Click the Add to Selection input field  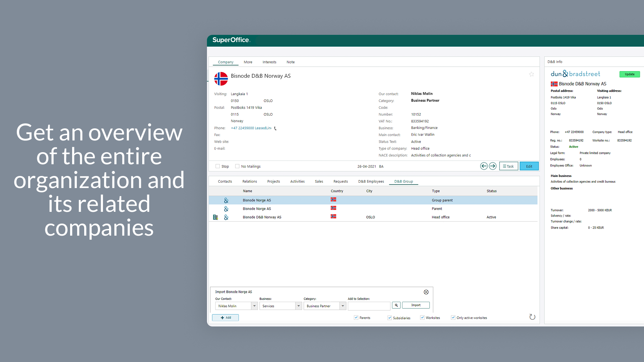click(x=369, y=306)
